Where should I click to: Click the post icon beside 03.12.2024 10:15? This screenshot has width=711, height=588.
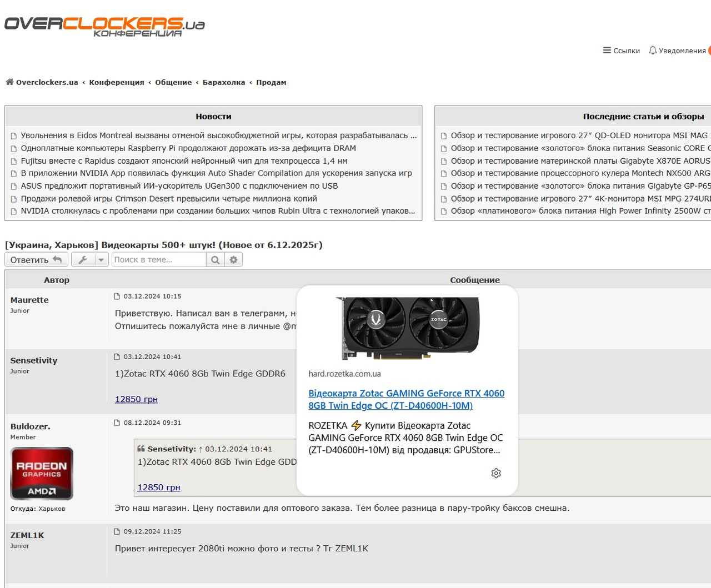(x=117, y=296)
